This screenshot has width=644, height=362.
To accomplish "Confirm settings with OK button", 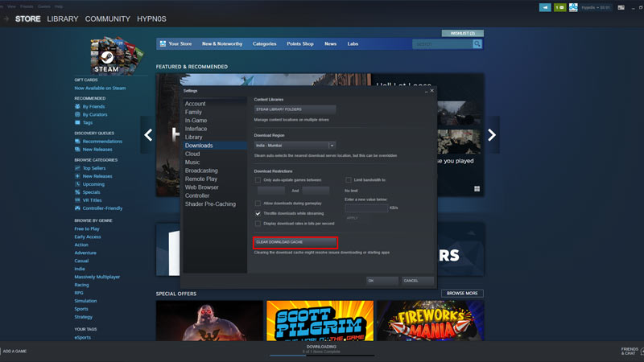I will coord(382,281).
